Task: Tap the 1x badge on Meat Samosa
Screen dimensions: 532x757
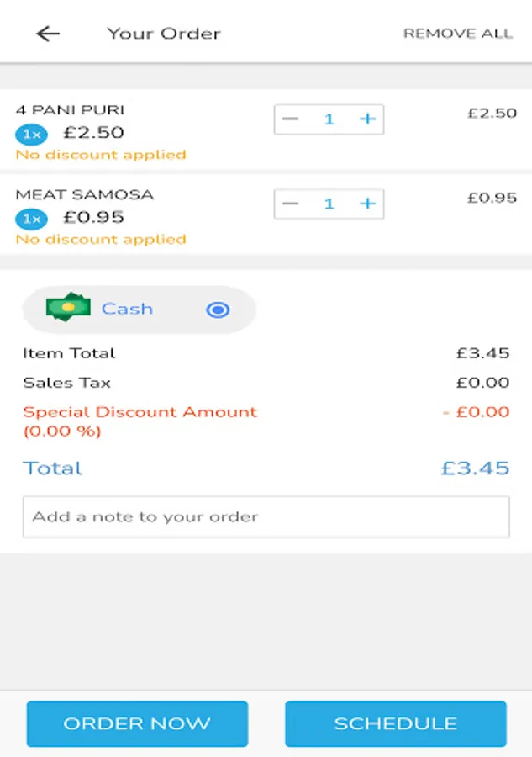Action: pos(31,219)
